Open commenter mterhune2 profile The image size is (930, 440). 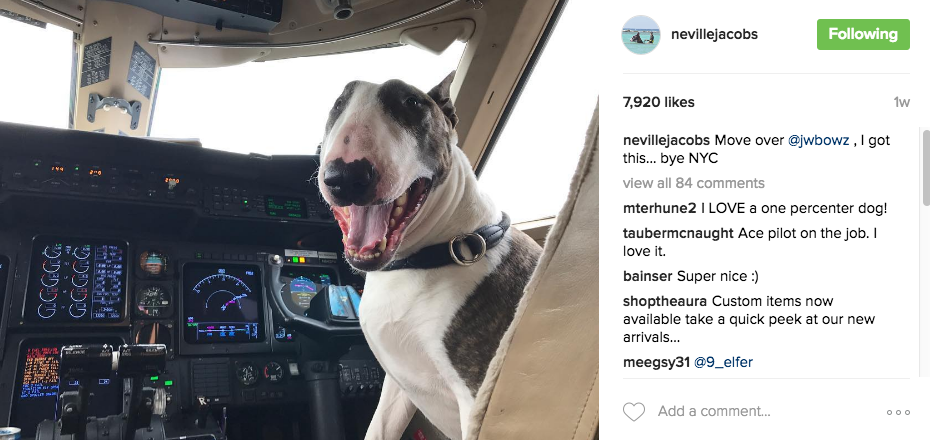click(x=659, y=209)
